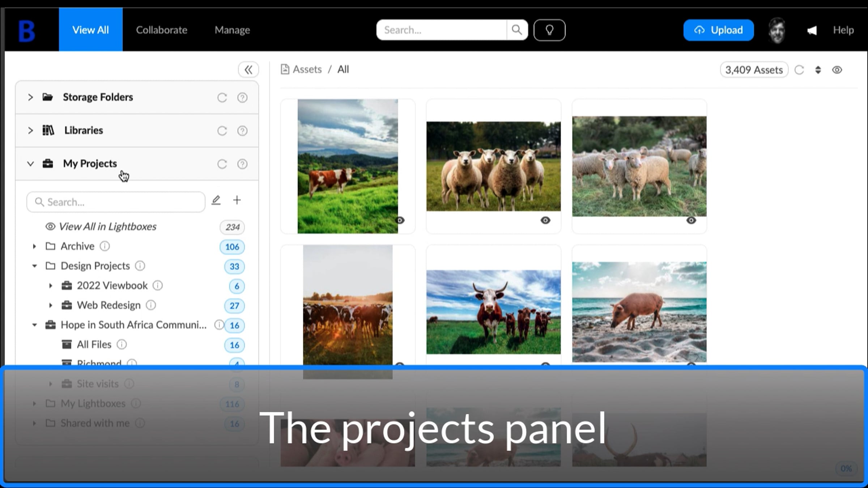Open View All in Lightboxes link

108,227
